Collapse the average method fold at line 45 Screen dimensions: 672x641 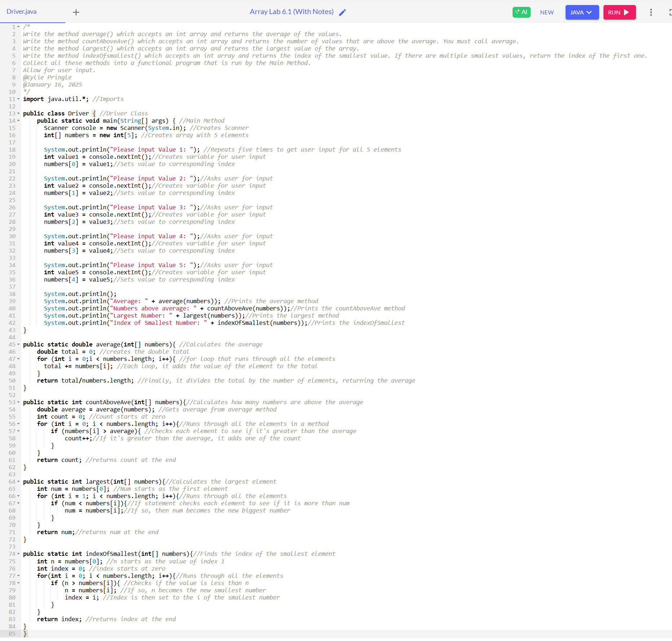click(18, 344)
